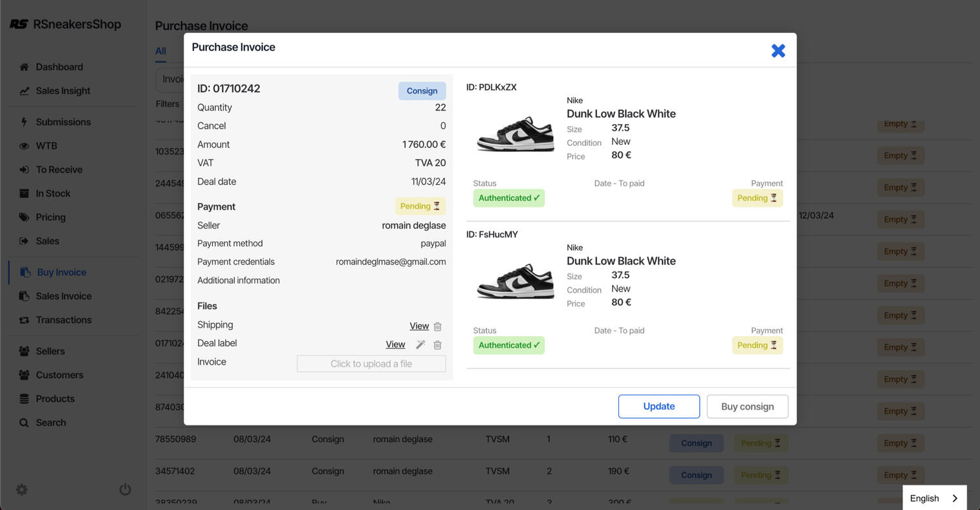View the Shipping file

419,326
